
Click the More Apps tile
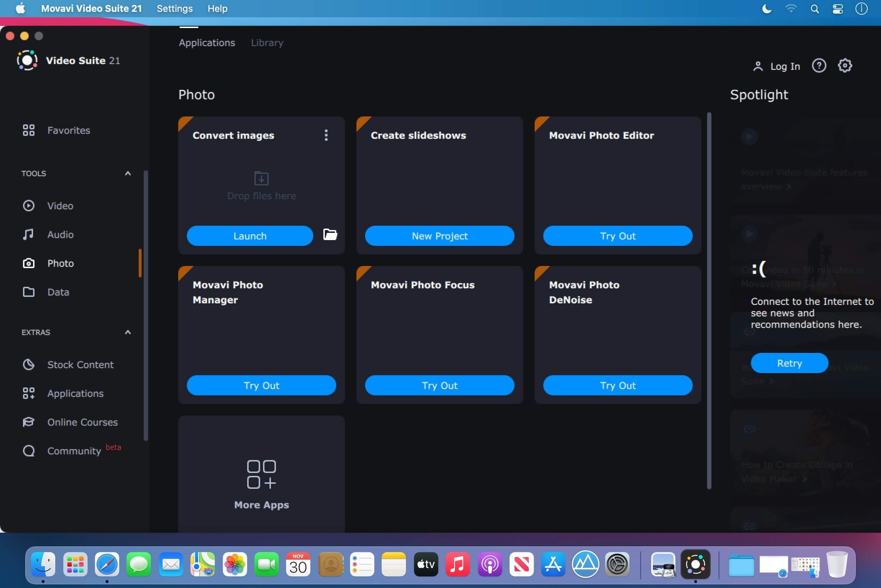pyautogui.click(x=261, y=484)
